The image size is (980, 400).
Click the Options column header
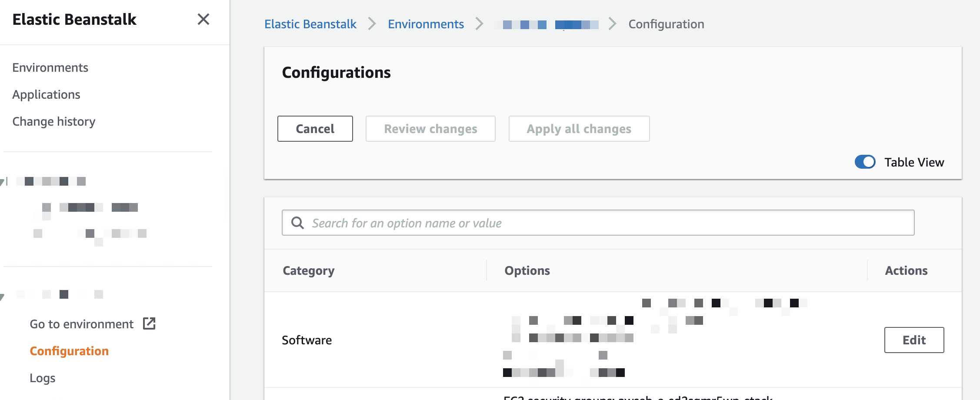coord(527,270)
